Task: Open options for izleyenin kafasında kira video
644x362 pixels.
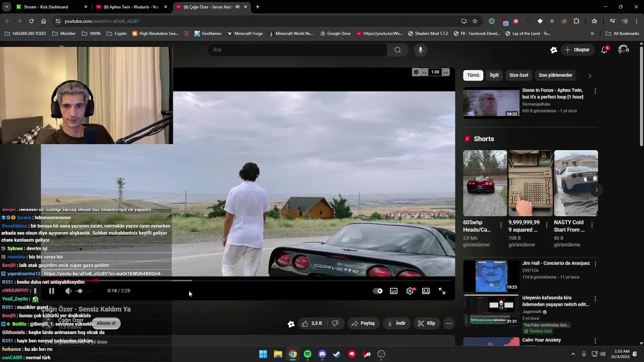Action: point(595,299)
